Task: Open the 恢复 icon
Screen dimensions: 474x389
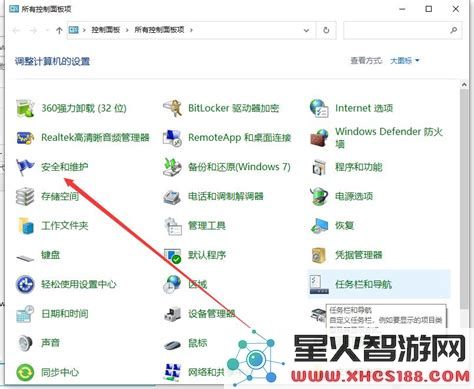Action: click(x=319, y=226)
